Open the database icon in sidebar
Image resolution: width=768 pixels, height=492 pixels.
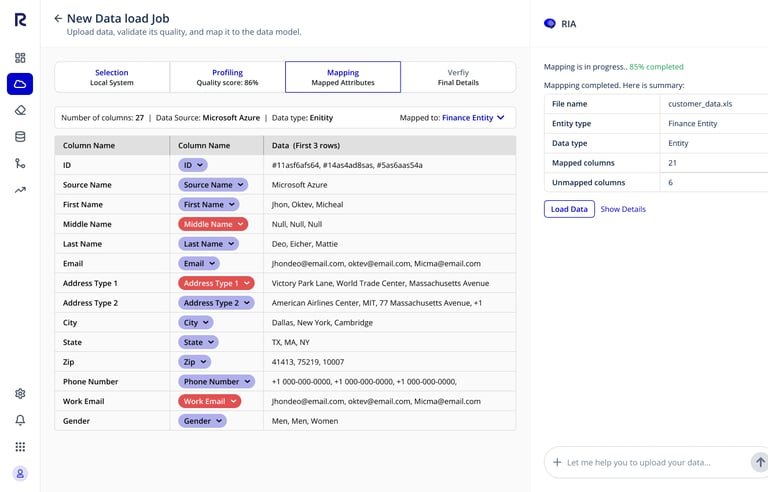coord(20,137)
